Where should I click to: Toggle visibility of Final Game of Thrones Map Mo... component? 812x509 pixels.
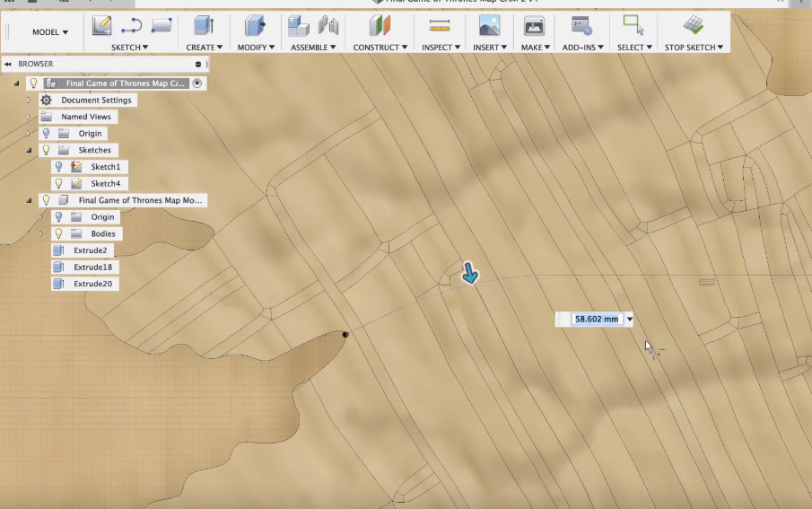[x=46, y=200]
